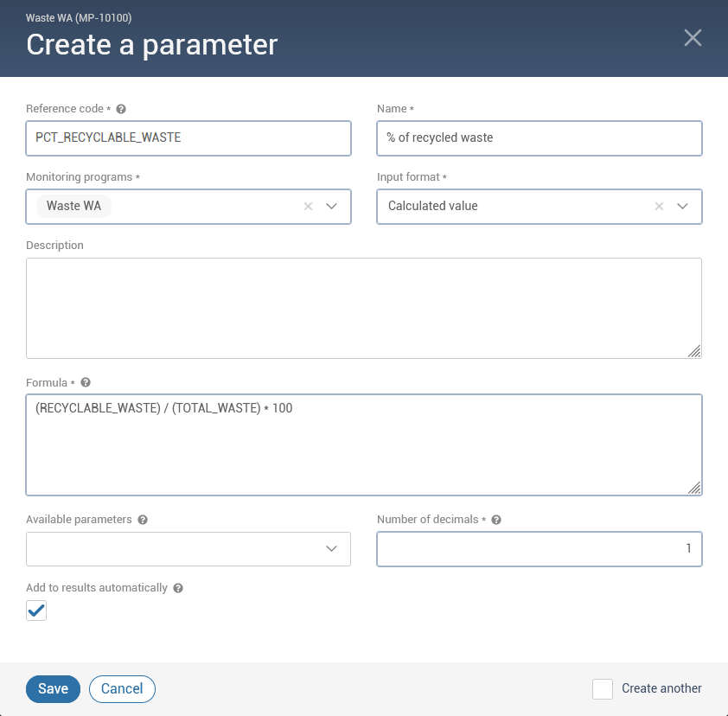This screenshot has width=728, height=716.
Task: Expand the Available parameters dropdown
Action: tap(331, 549)
